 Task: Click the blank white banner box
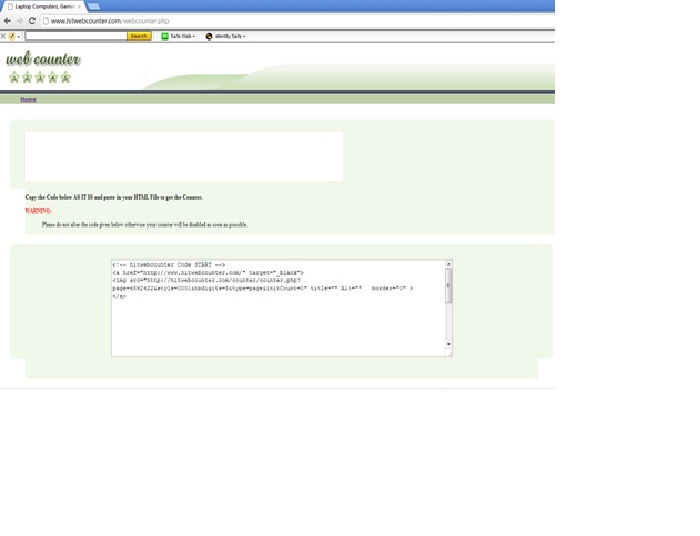tap(184, 156)
